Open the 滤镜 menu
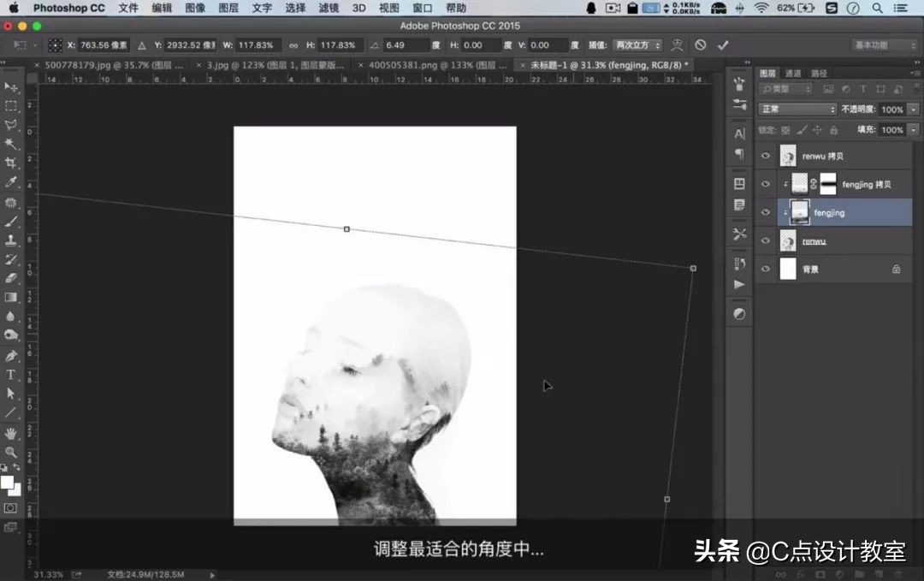Screen dimensions: 924x581 pyautogui.click(x=329, y=8)
